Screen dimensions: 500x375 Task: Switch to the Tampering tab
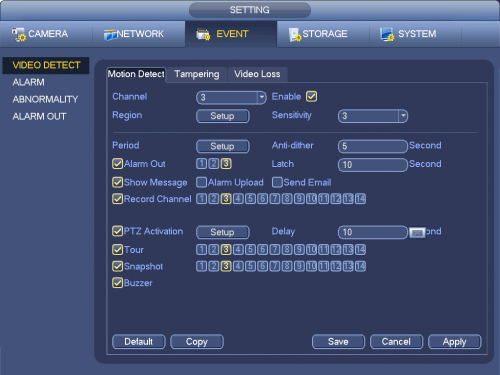(197, 74)
